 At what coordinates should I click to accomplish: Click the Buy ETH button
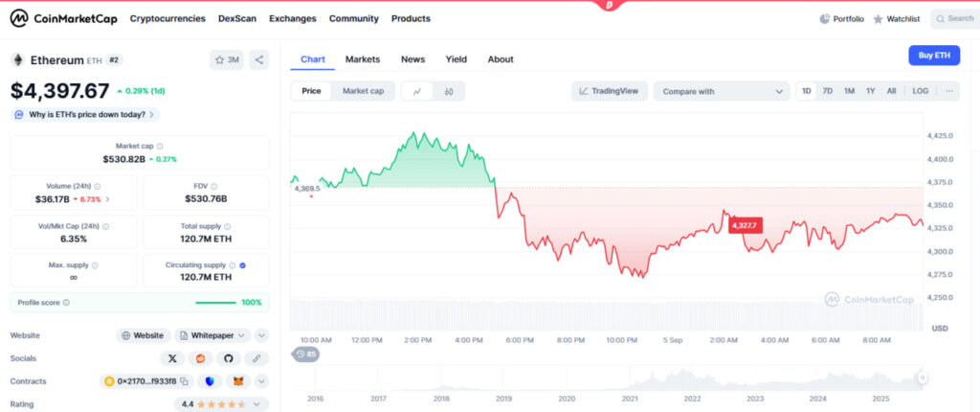934,56
